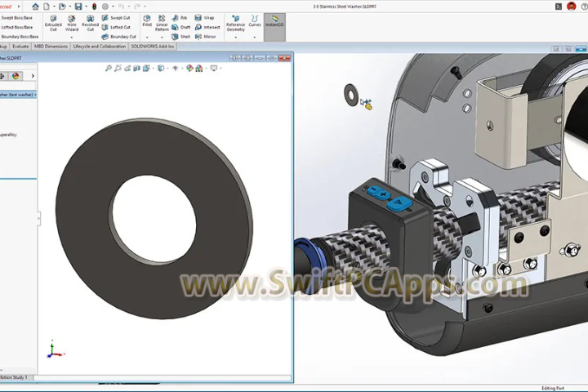The height and width of the screenshot is (392, 588).
Task: Click the Zoom to Fit magnifier icon
Action: coord(109,69)
